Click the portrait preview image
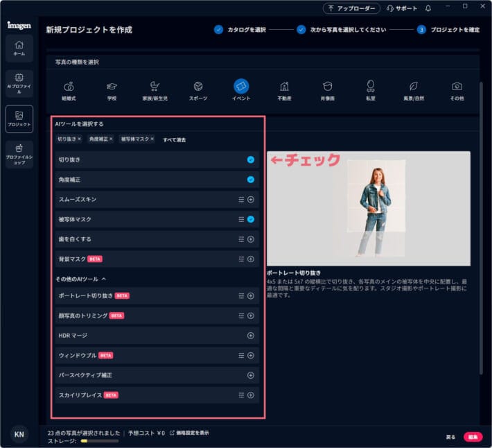 click(x=369, y=209)
